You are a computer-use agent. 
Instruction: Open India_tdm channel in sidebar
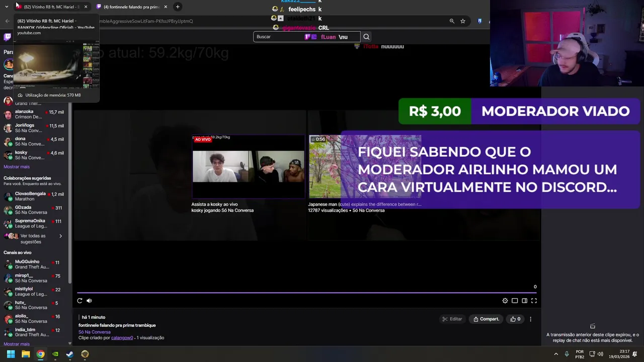[35, 332]
